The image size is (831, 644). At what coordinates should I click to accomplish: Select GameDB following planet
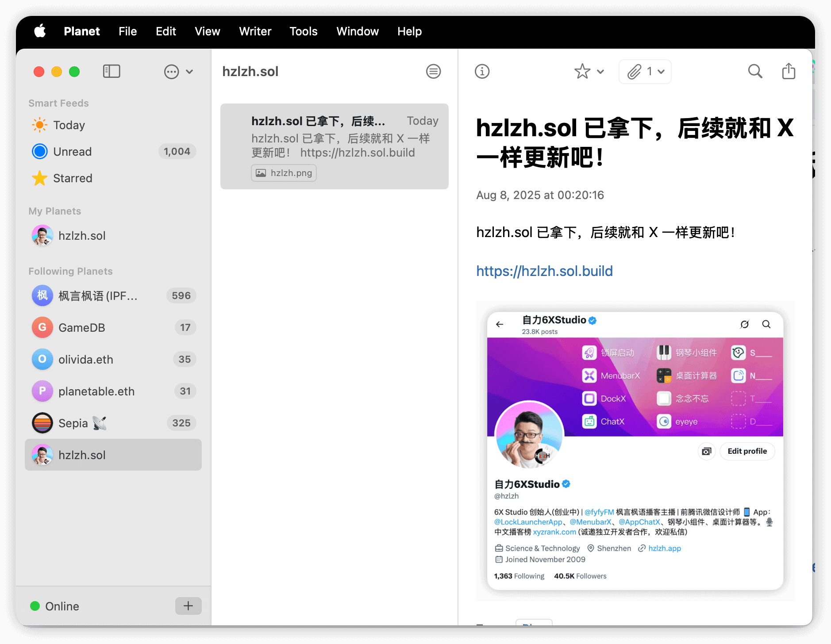pos(113,327)
